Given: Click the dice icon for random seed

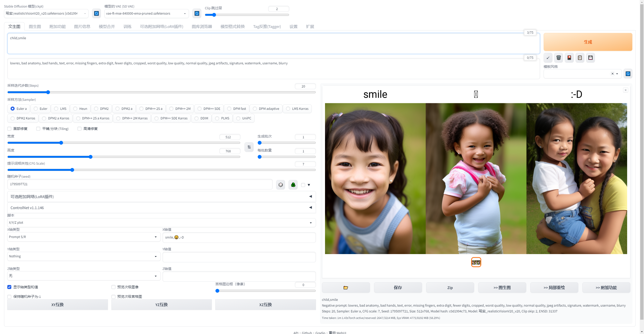Looking at the screenshot, I should [x=280, y=185].
